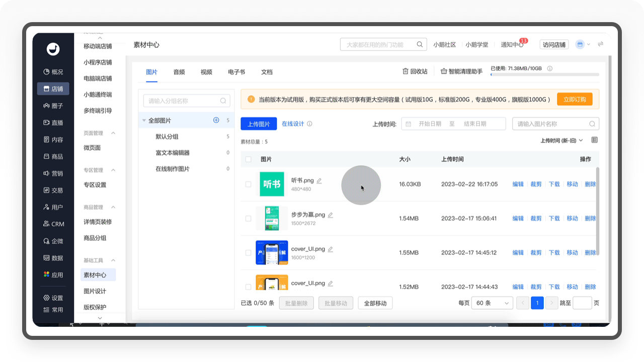
Task: Check the box for the 1.55MB cover_UI.png row
Action: tap(248, 253)
